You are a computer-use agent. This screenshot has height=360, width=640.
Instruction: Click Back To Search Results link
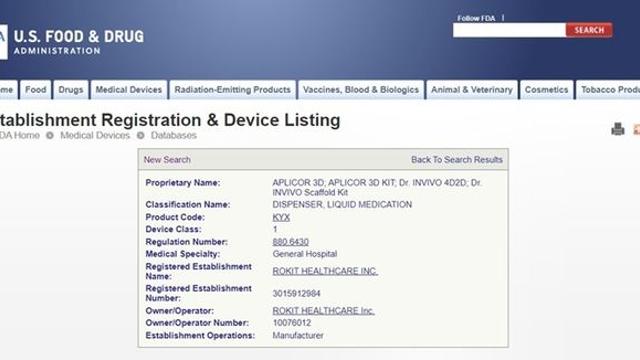coord(457,160)
